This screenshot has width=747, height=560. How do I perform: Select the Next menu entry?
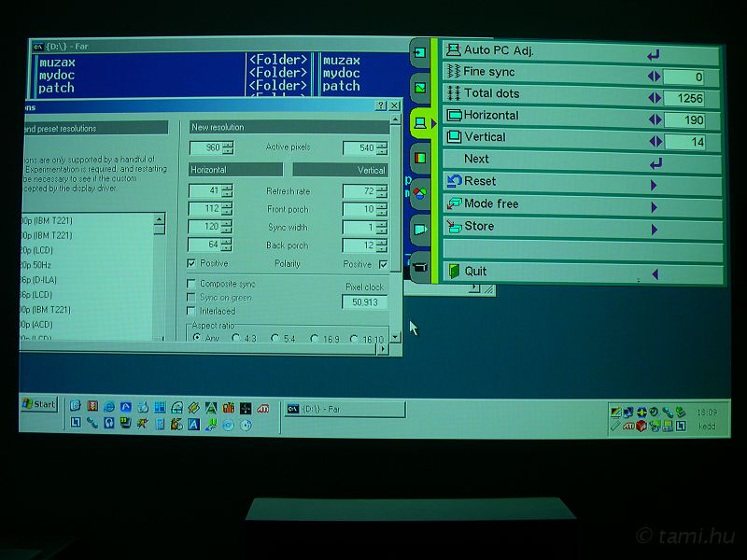tap(476, 159)
